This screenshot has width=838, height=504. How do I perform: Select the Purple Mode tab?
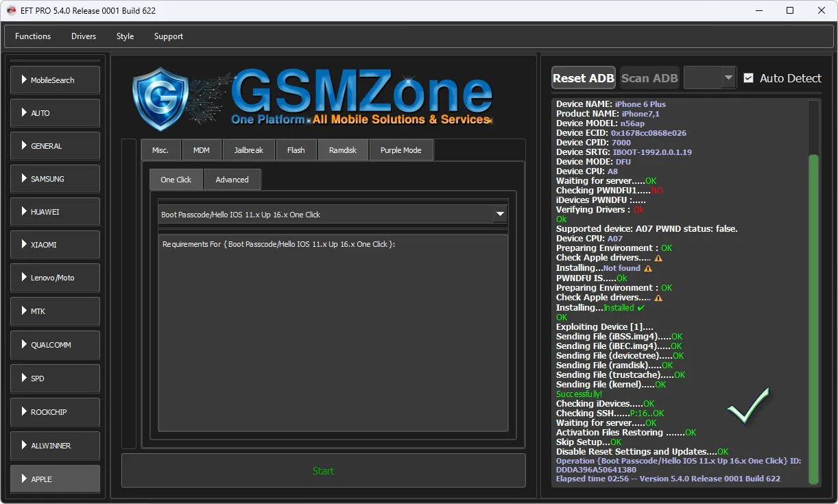click(400, 150)
